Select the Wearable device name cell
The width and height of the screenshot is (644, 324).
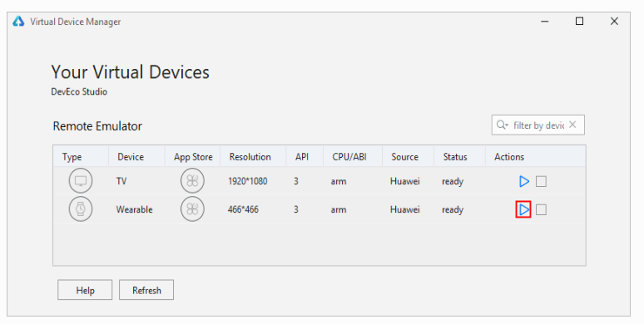[134, 209]
